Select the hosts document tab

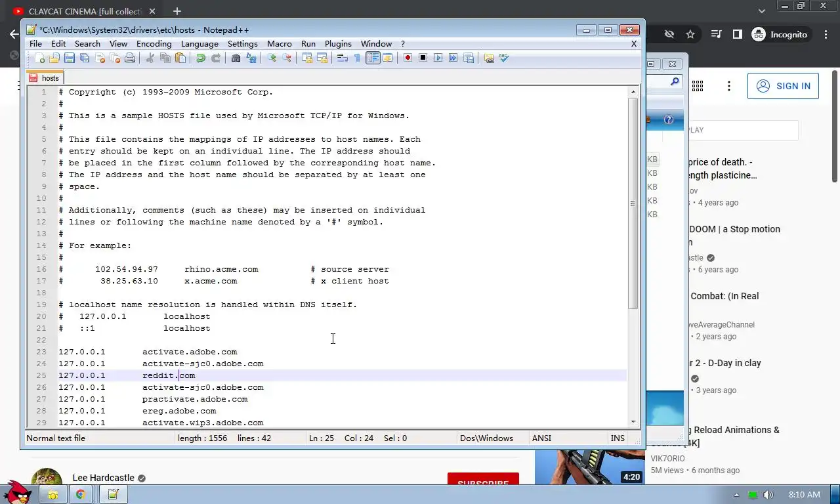45,78
